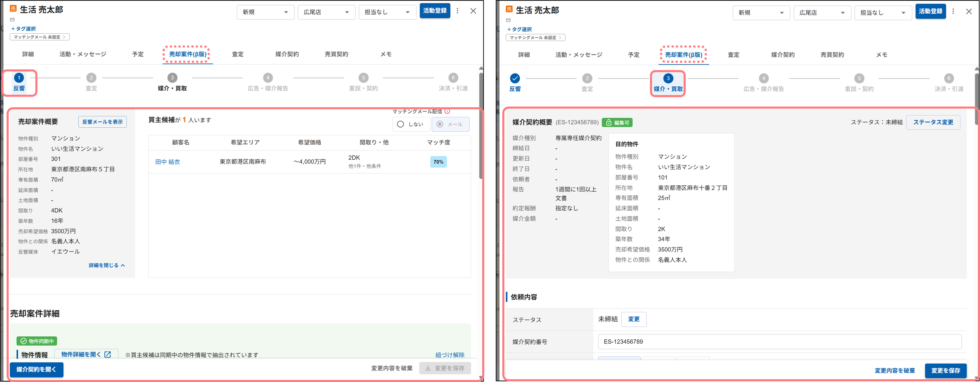Open the three-dots menu in left window

(457, 11)
